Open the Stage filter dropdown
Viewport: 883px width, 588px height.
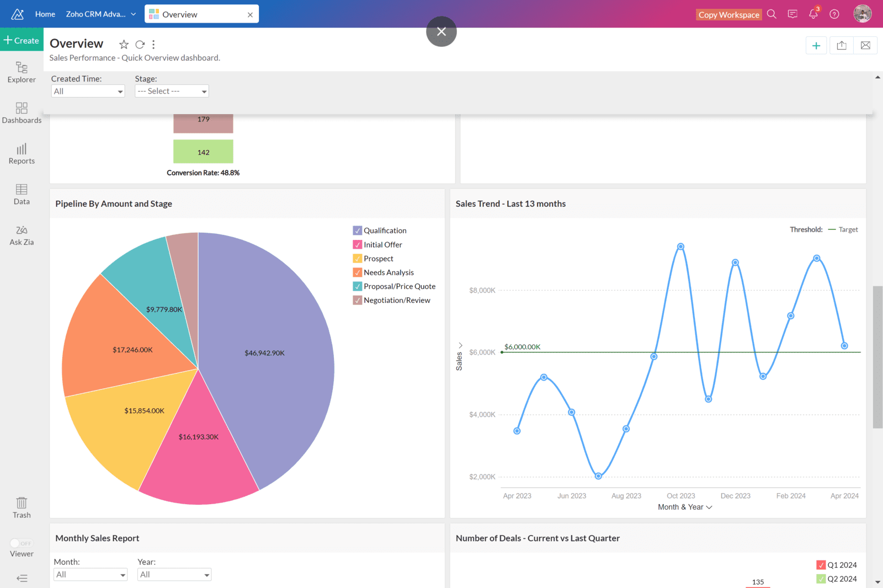(172, 92)
